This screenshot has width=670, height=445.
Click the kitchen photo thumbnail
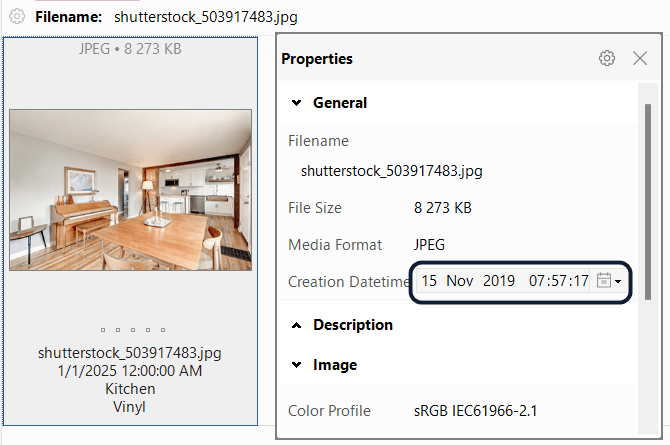[130, 189]
